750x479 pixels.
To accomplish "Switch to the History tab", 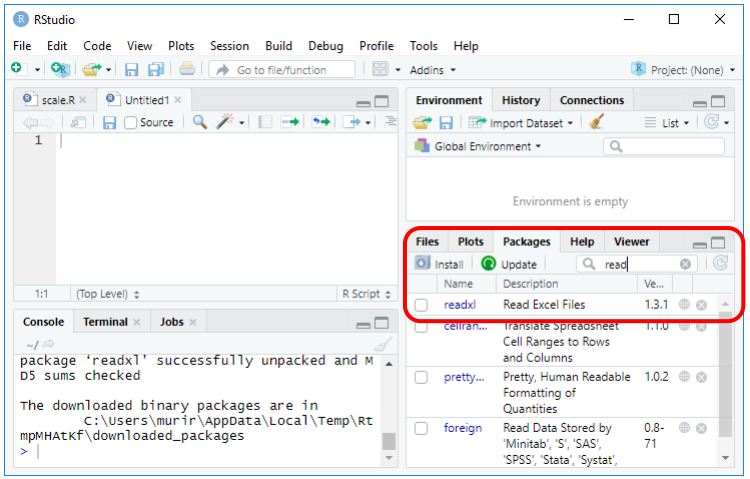I will (x=521, y=100).
